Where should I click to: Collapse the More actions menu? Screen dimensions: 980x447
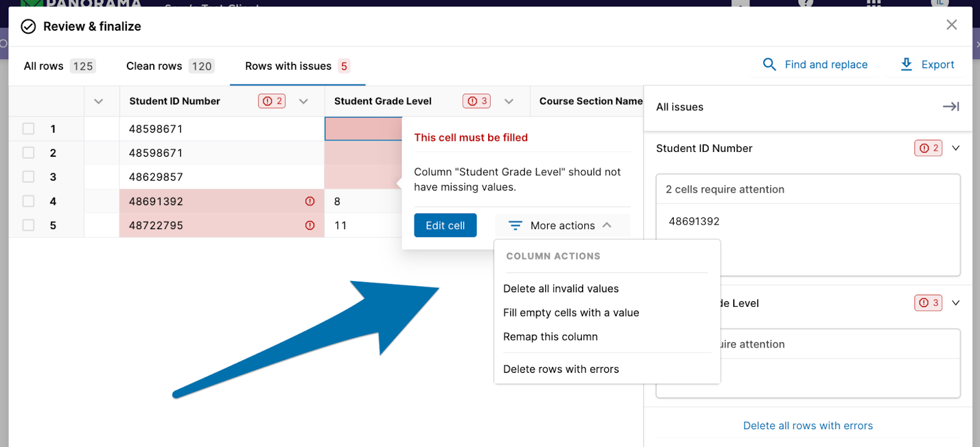click(x=606, y=225)
